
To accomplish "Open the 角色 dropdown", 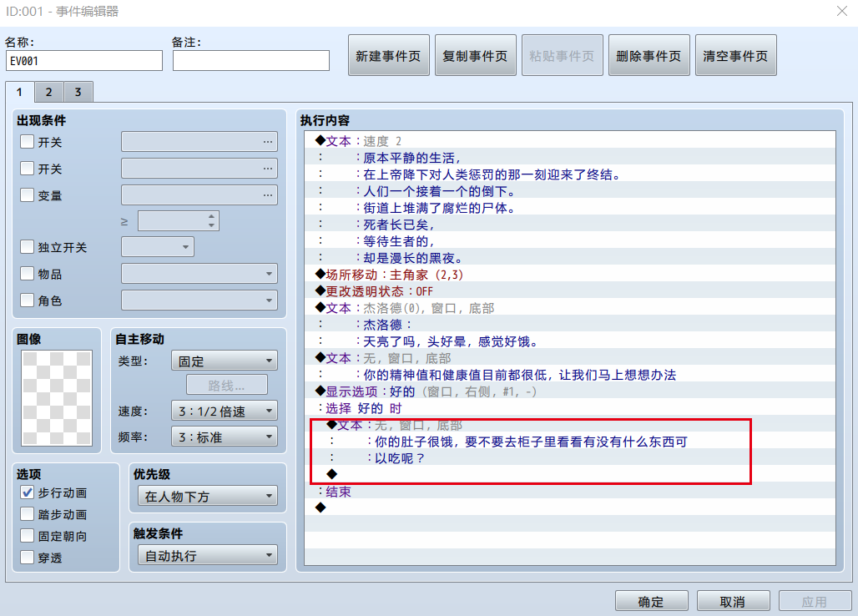I will tap(199, 300).
